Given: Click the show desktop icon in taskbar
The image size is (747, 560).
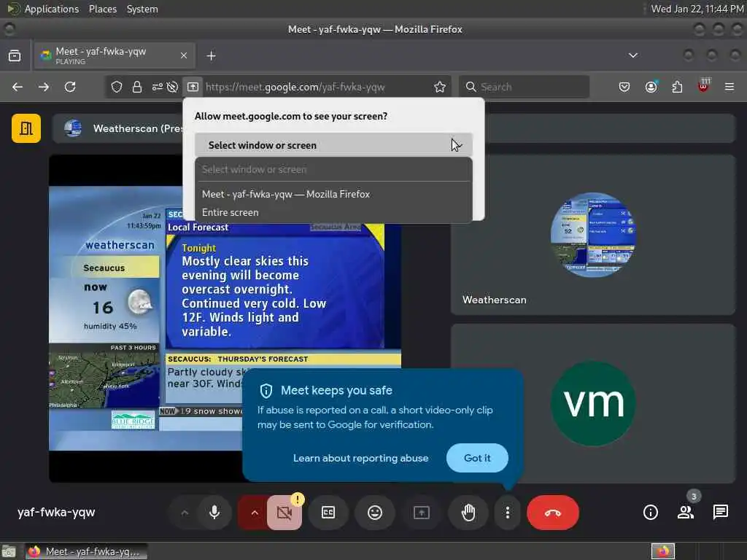Looking at the screenshot, I should pyautogui.click(x=9, y=551).
